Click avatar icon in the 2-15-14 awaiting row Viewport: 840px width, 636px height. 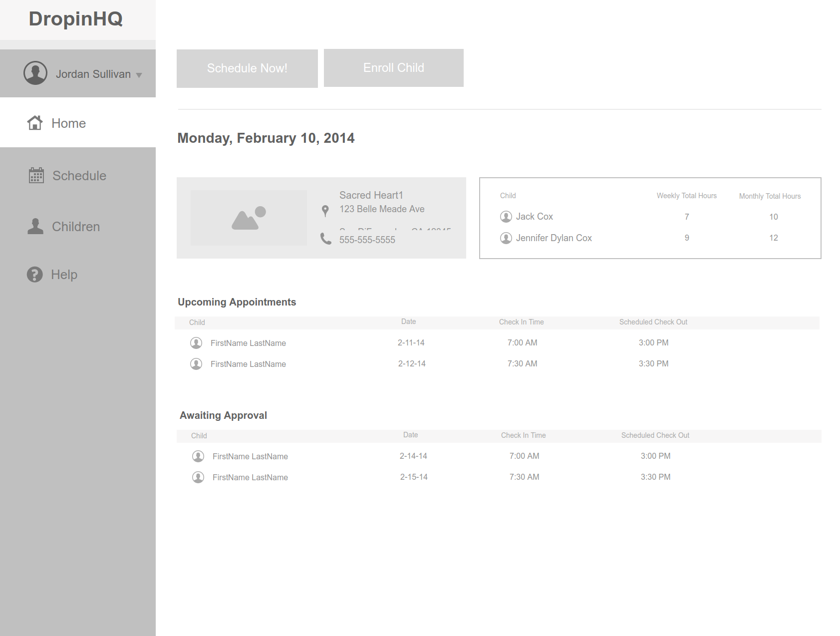pos(198,477)
